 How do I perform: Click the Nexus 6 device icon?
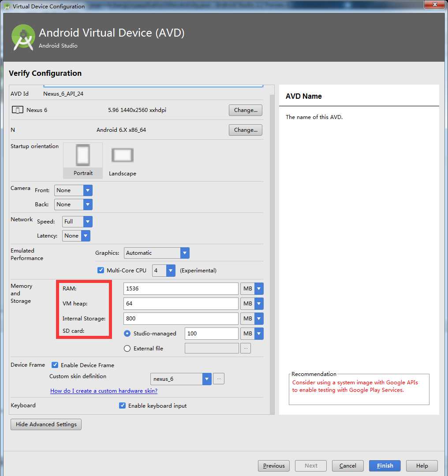tap(17, 110)
